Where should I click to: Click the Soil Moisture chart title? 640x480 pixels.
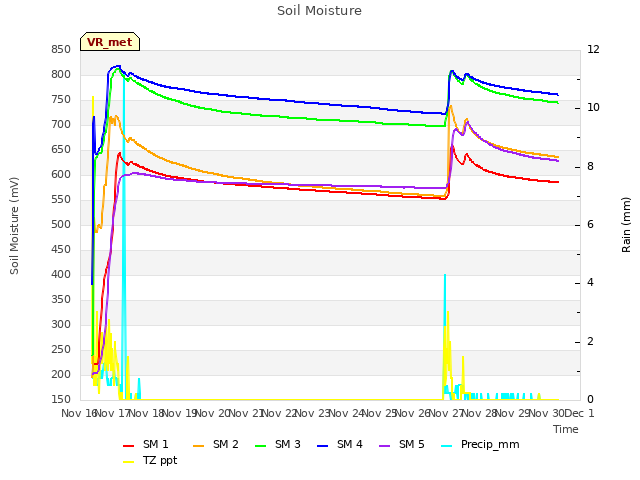click(x=319, y=11)
